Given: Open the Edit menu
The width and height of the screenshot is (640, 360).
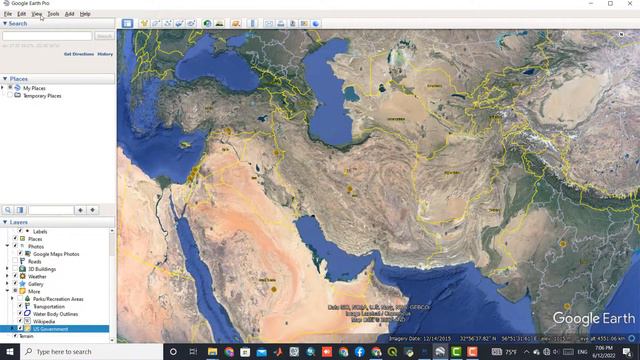Looking at the screenshot, I should (21, 14).
